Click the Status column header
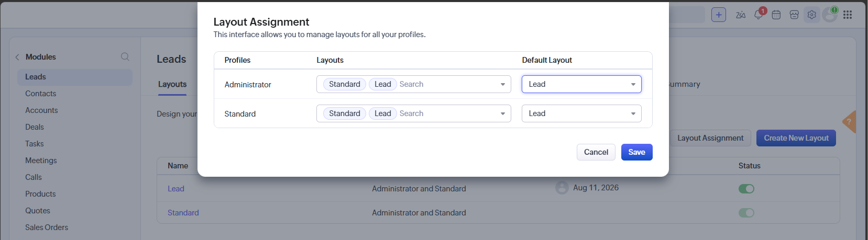Image resolution: width=868 pixels, height=240 pixels. pos(750,166)
